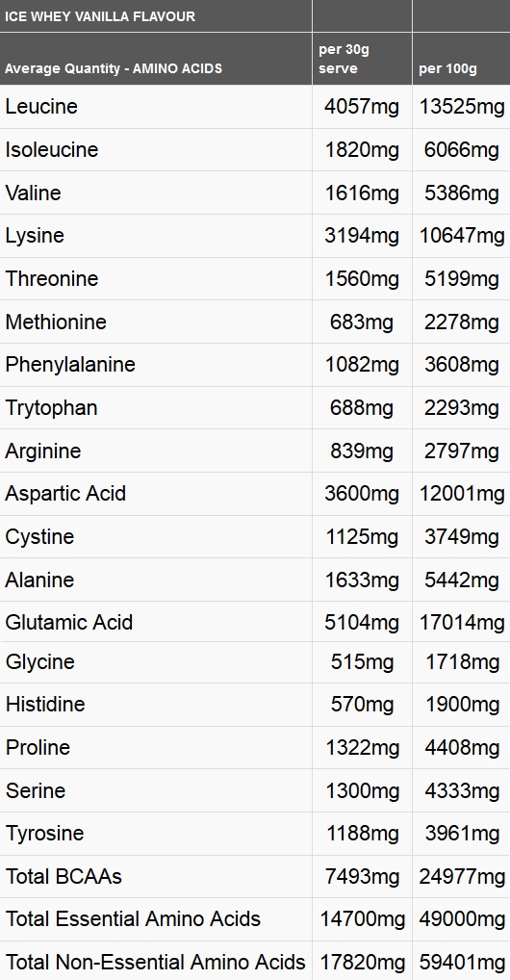Select the Isoleucine 6066mg per 100g cell
Viewport: 510px width, 980px height.
click(x=461, y=150)
